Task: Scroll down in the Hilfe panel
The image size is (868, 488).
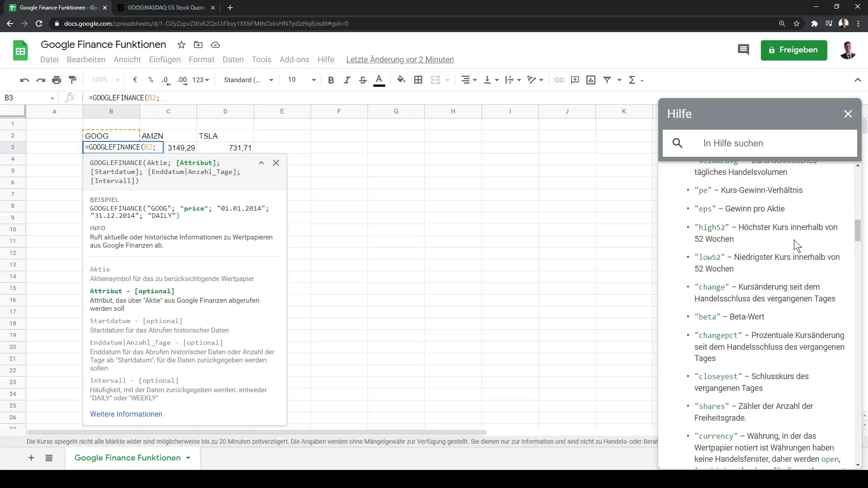Action: pos(856,465)
